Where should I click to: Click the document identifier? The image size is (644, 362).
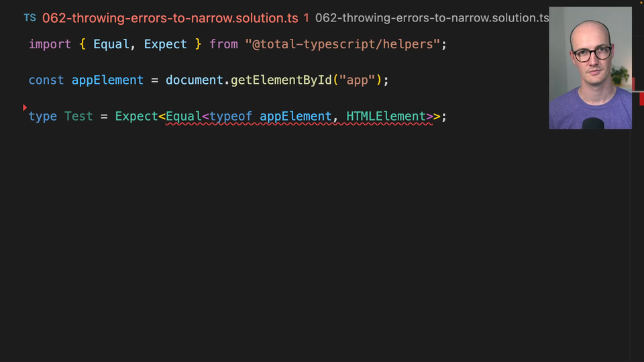point(194,80)
